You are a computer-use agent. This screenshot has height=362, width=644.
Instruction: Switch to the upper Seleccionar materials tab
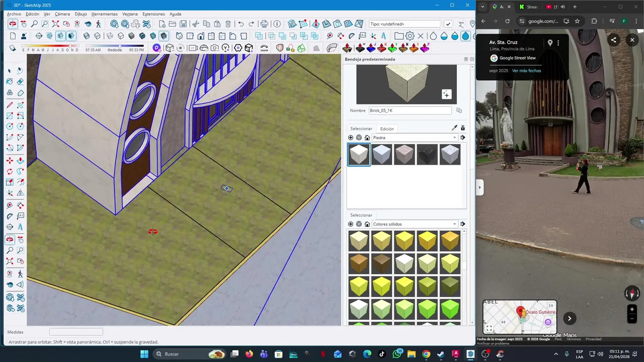click(361, 129)
